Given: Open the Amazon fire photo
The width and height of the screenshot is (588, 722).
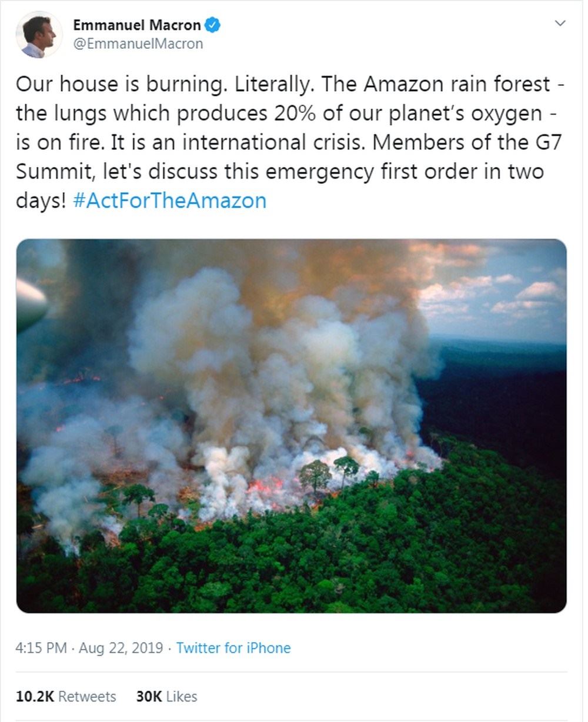Looking at the screenshot, I should 291,426.
